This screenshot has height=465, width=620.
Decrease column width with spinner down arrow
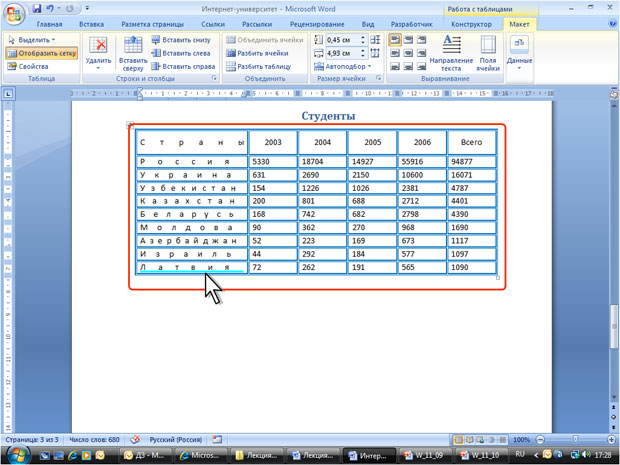[363, 56]
